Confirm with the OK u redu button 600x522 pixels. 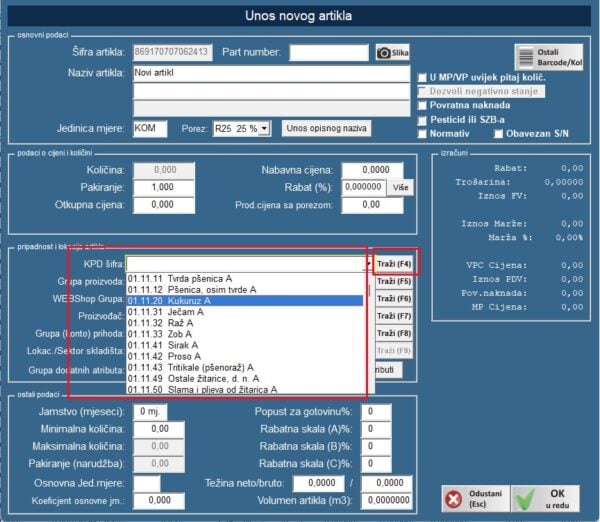tap(546, 499)
